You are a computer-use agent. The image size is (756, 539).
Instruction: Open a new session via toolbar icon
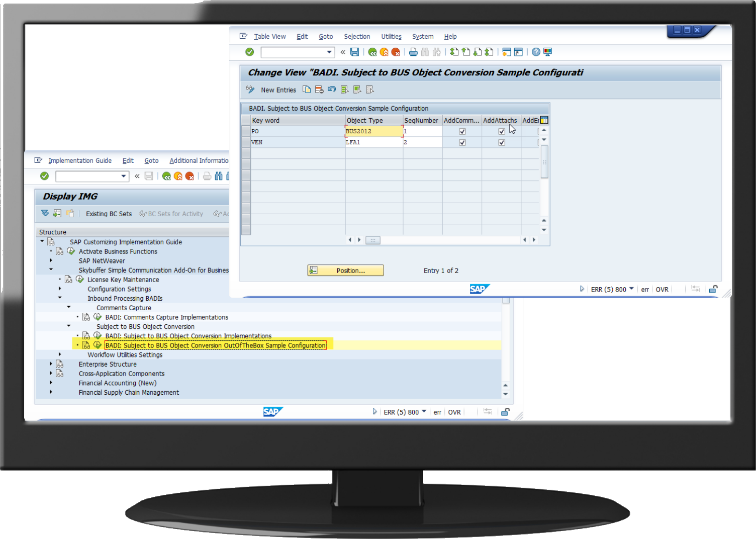[507, 52]
